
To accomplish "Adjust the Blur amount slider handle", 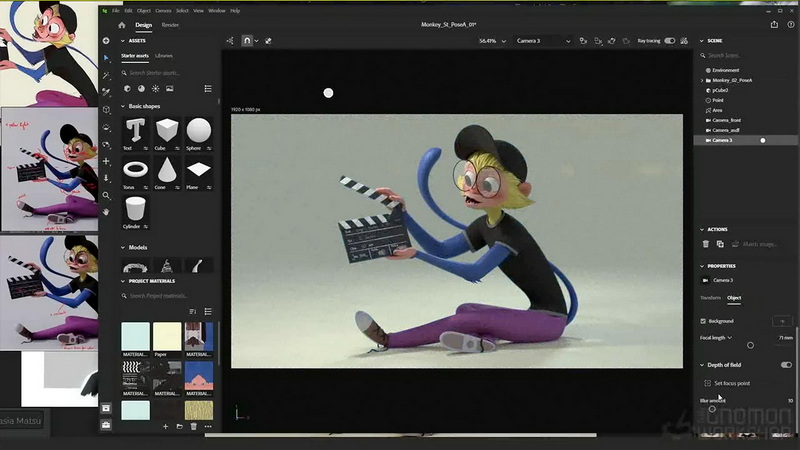I will 712,409.
